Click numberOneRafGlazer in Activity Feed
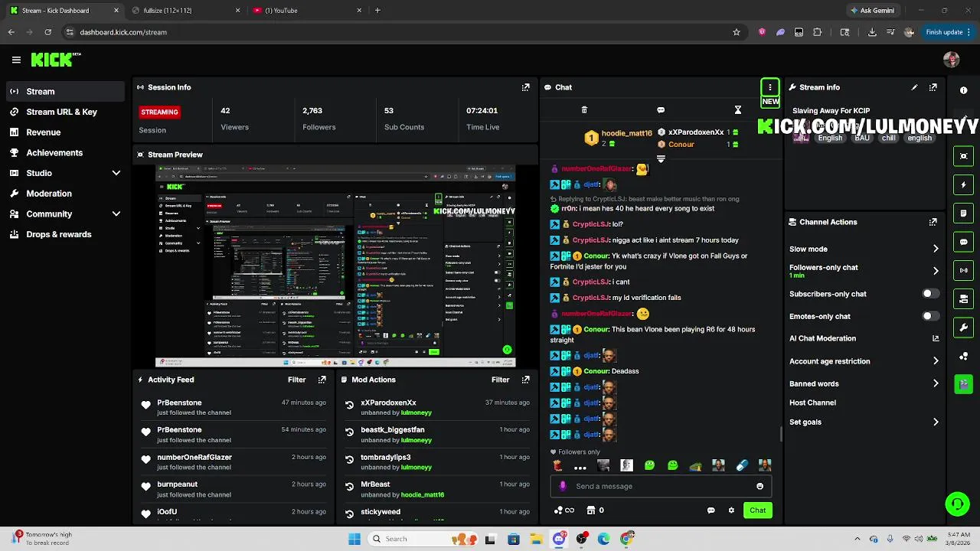980x551 pixels. (x=194, y=457)
